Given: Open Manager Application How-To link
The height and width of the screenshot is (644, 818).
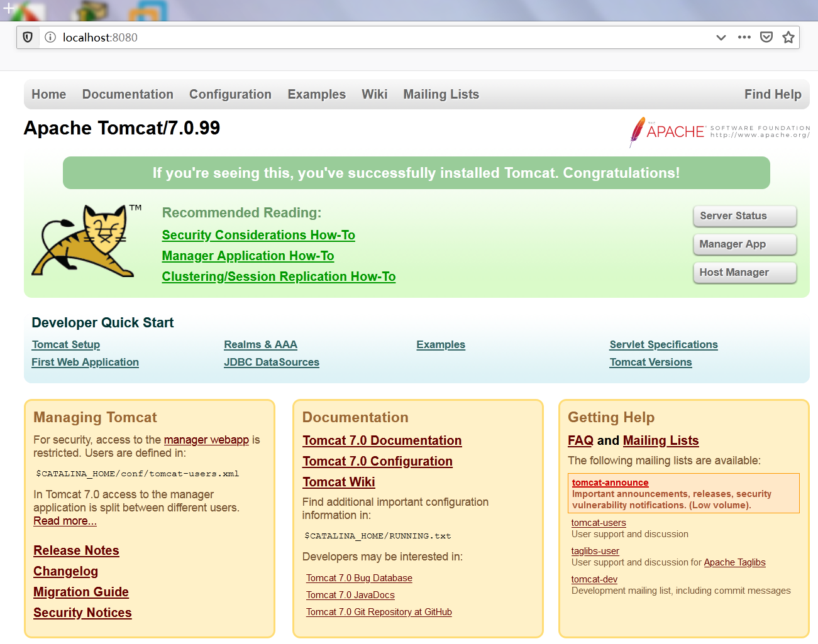Looking at the screenshot, I should (248, 256).
